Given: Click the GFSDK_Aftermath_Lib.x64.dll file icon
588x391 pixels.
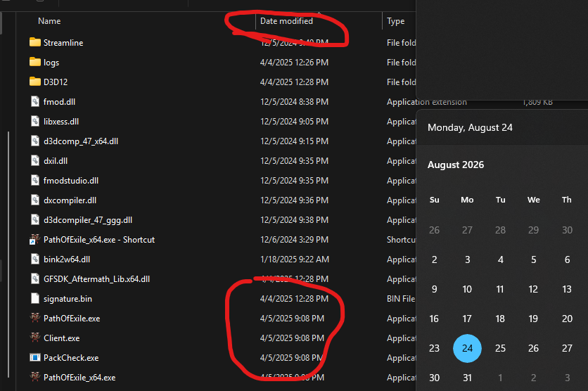Looking at the screenshot, I should pyautogui.click(x=35, y=278).
